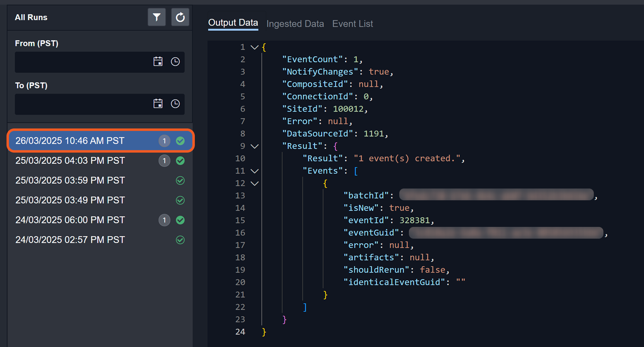Open calendar picker for To (PST)
The width and height of the screenshot is (644, 347).
[x=158, y=104]
